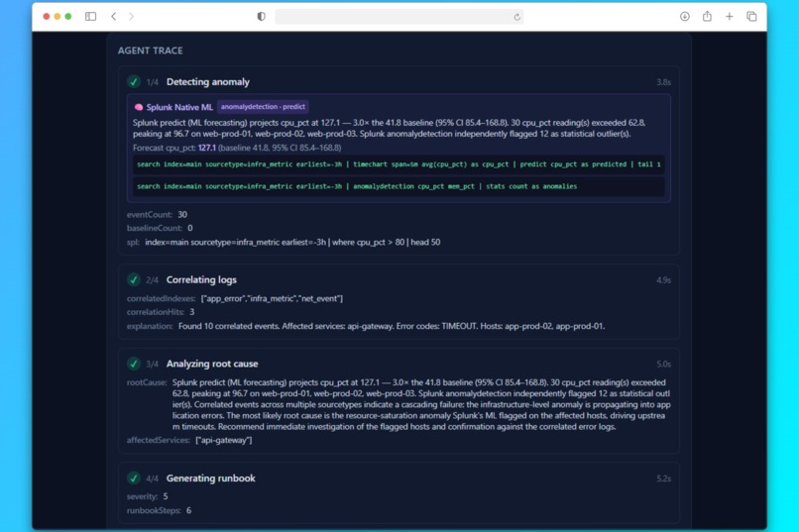Click the pink brain icon by Splunk Native ML
The width and height of the screenshot is (799, 532).
(138, 107)
